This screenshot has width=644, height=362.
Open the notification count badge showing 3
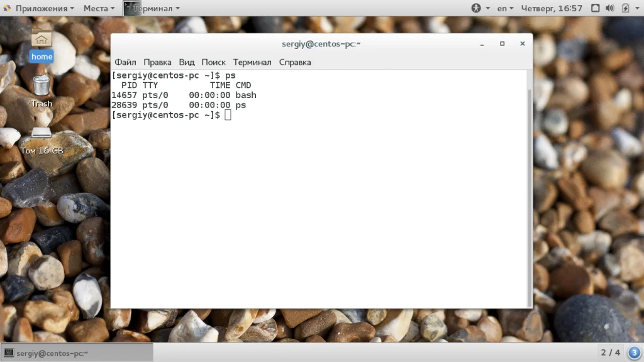coord(634,353)
